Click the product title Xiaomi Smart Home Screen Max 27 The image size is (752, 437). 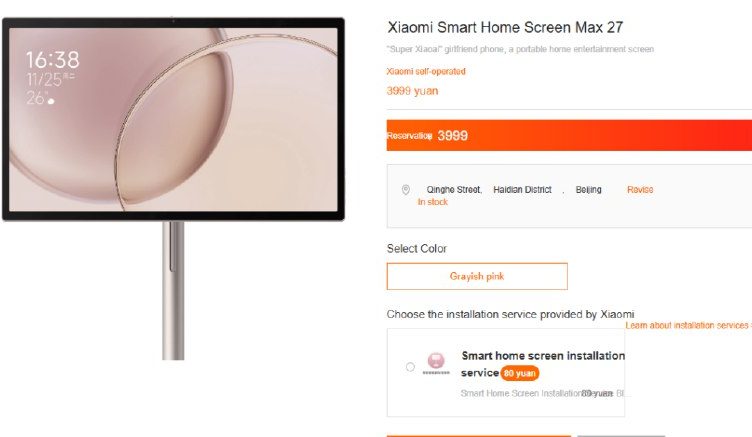click(505, 27)
